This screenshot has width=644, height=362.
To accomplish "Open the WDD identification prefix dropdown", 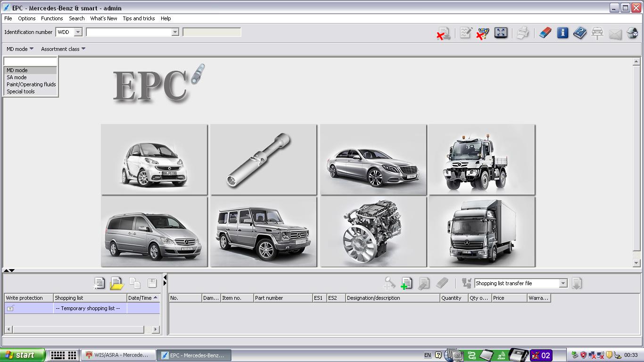I will pyautogui.click(x=78, y=32).
